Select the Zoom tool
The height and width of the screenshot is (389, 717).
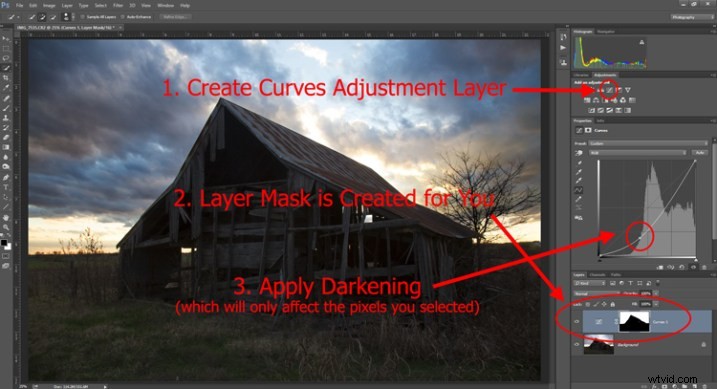pyautogui.click(x=5, y=227)
